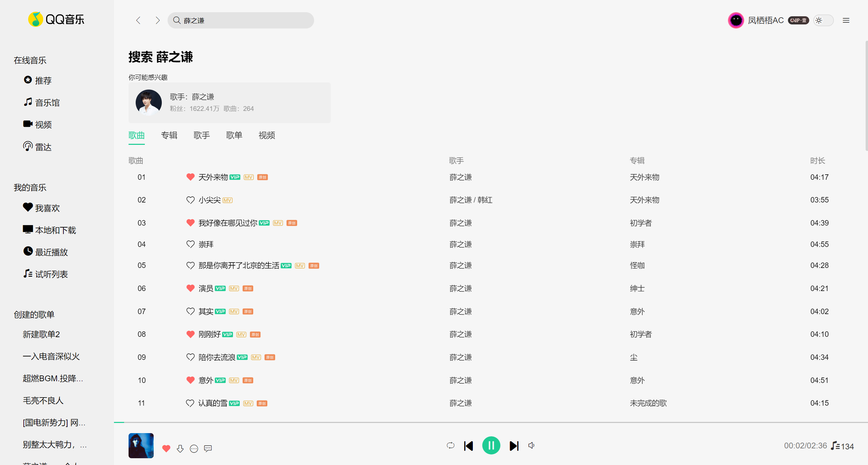The image size is (868, 465).
Task: Click the loop mode icon
Action: [x=450, y=445]
